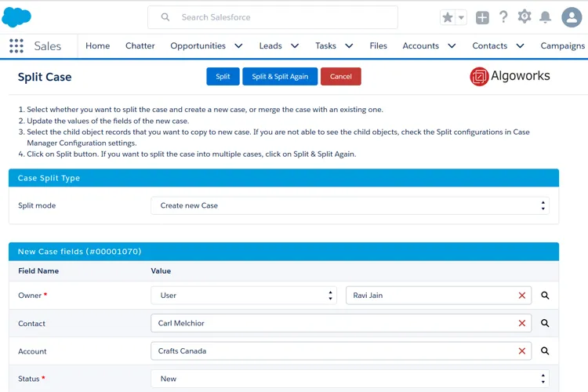Viewport: 588px width, 392px height.
Task: Click the Salesforce cloud logo
Action: point(16,17)
